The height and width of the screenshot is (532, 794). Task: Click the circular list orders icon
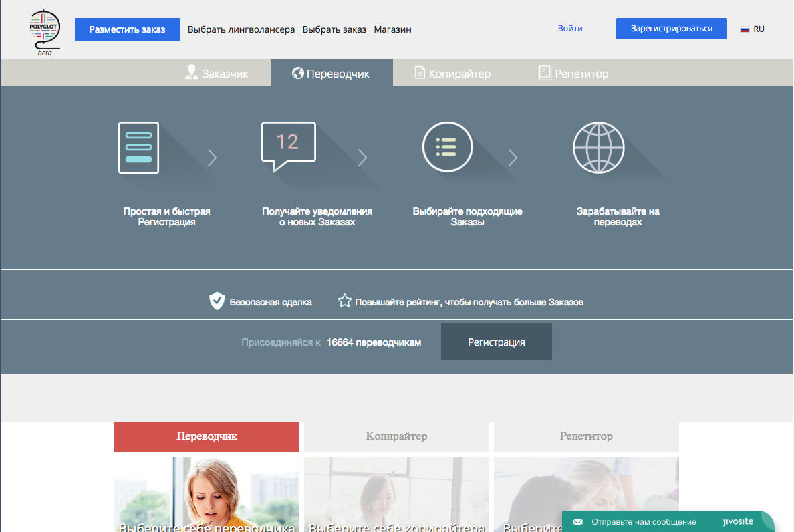click(x=447, y=147)
